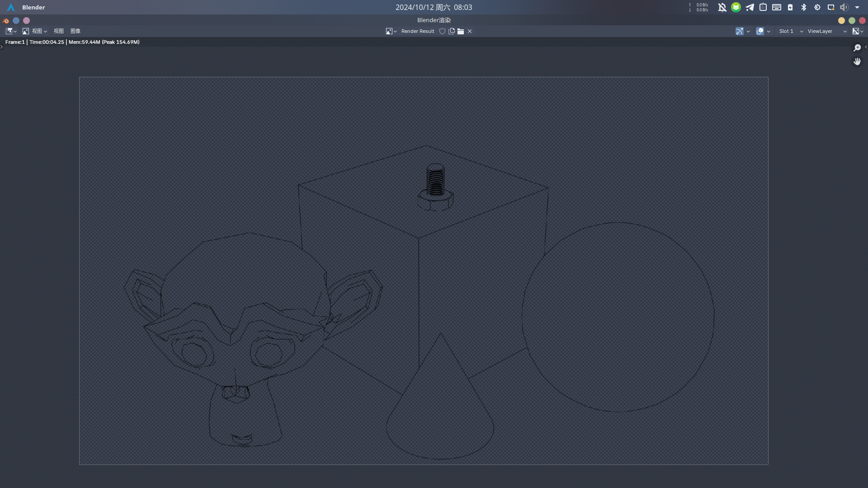Click the network speed monitor
The image size is (868, 488).
(x=699, y=7)
